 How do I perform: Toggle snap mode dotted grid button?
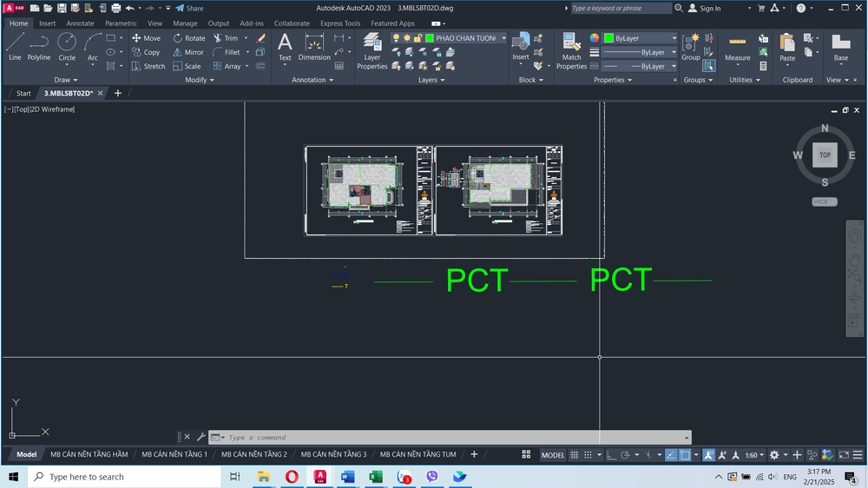pos(589,455)
